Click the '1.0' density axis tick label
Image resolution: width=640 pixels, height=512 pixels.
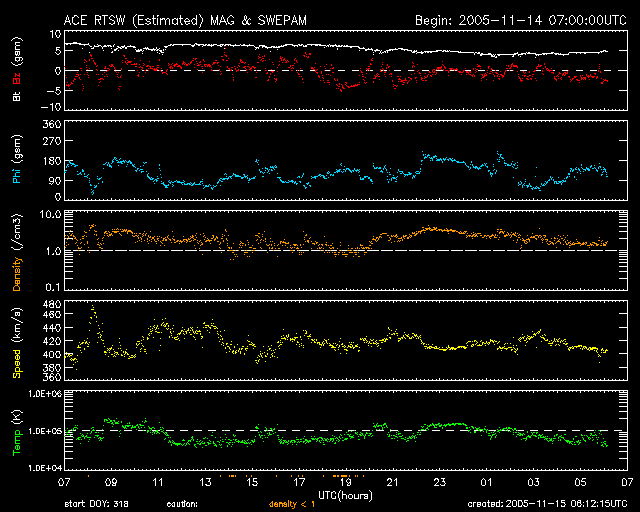click(53, 251)
